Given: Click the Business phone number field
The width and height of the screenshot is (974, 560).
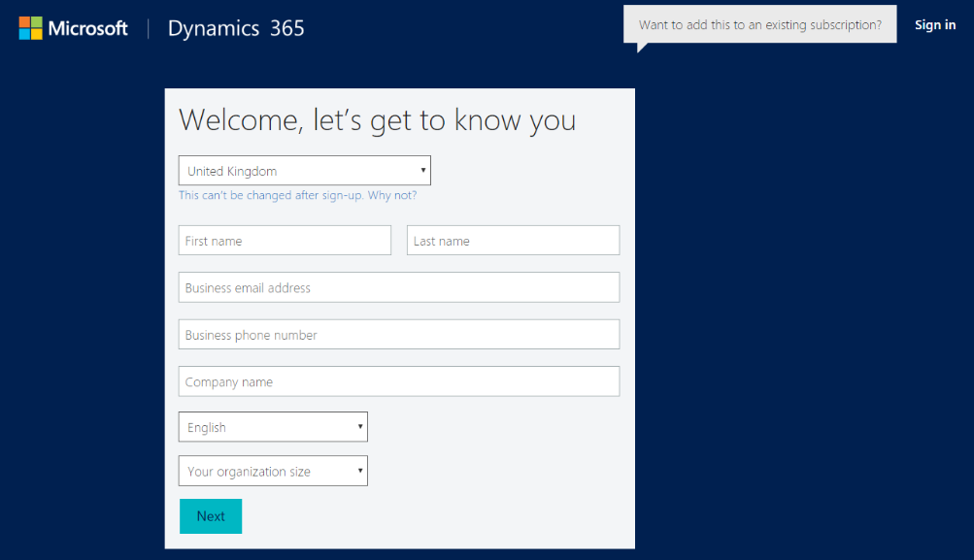Looking at the screenshot, I should pyautogui.click(x=399, y=335).
